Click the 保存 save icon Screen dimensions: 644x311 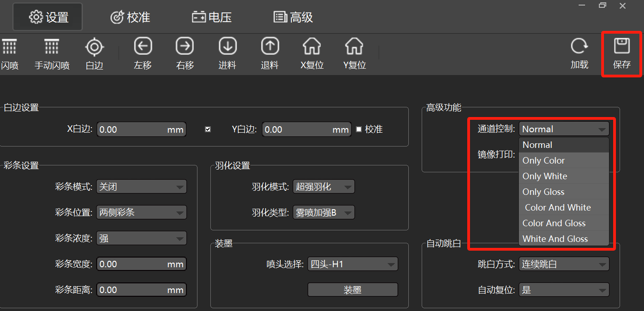621,47
